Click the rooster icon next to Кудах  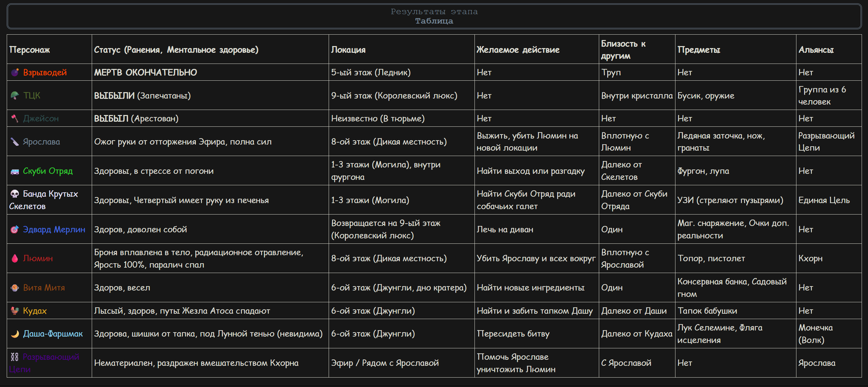pos(14,311)
